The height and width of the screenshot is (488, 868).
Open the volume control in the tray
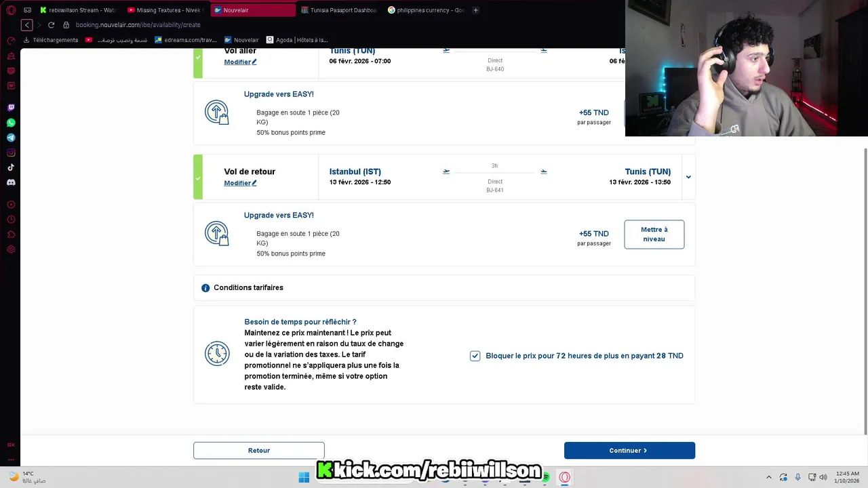(x=823, y=477)
